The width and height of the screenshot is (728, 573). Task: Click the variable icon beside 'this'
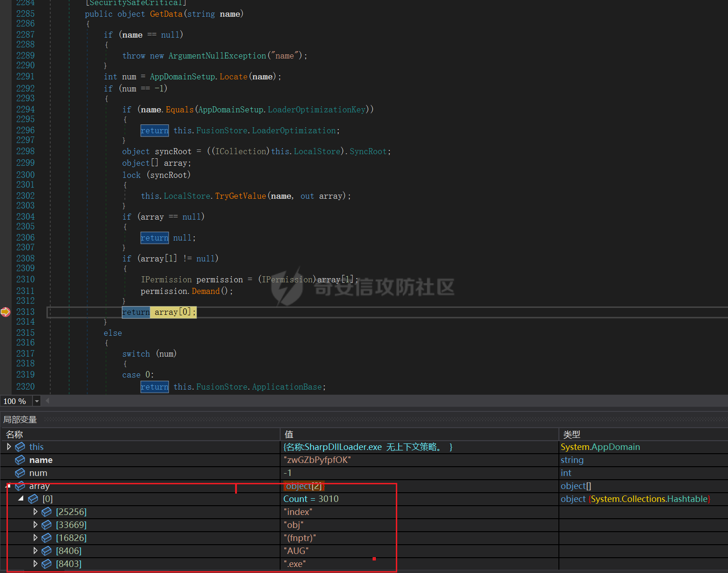click(20, 447)
